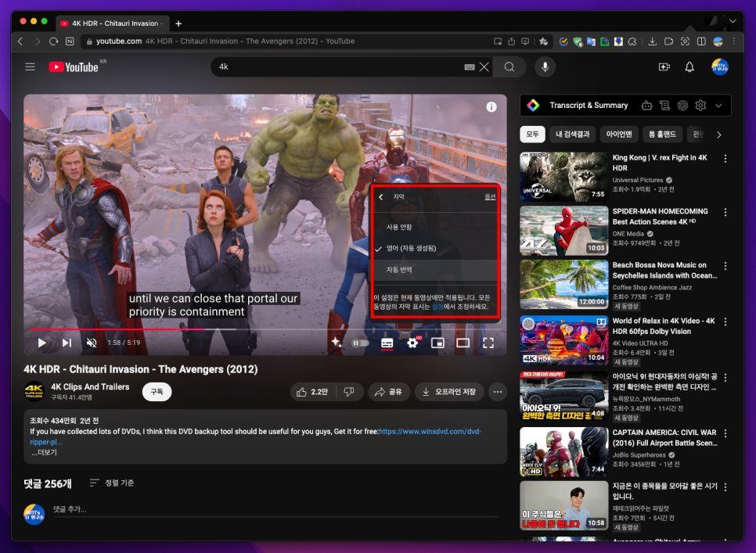Dislike the video with thumbs down
Image resolution: width=756 pixels, height=553 pixels.
349,392
